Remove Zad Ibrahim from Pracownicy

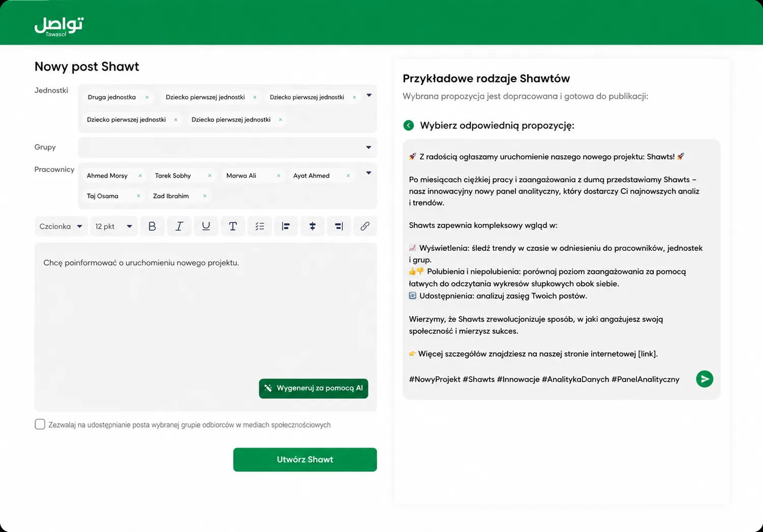[205, 196]
